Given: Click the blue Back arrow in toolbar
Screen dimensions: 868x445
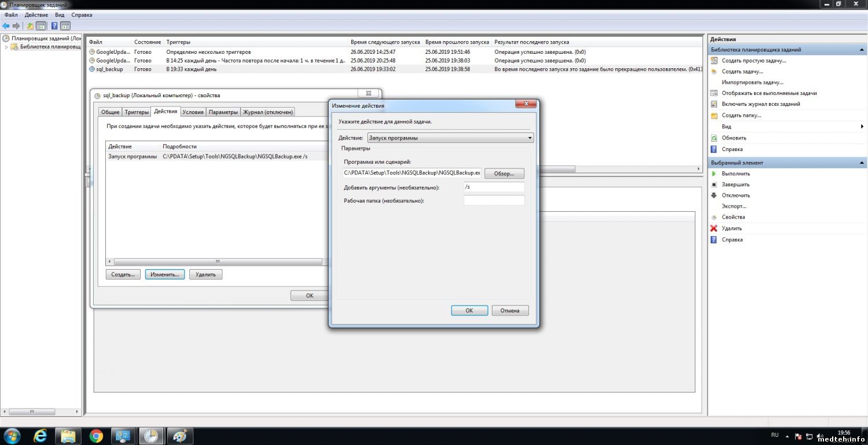Looking at the screenshot, I should (x=6, y=26).
